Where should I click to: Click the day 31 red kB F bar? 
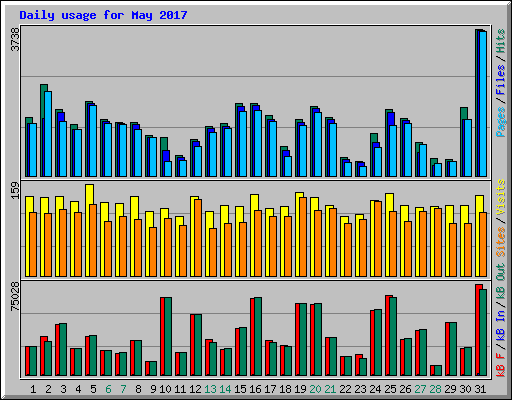point(478,330)
